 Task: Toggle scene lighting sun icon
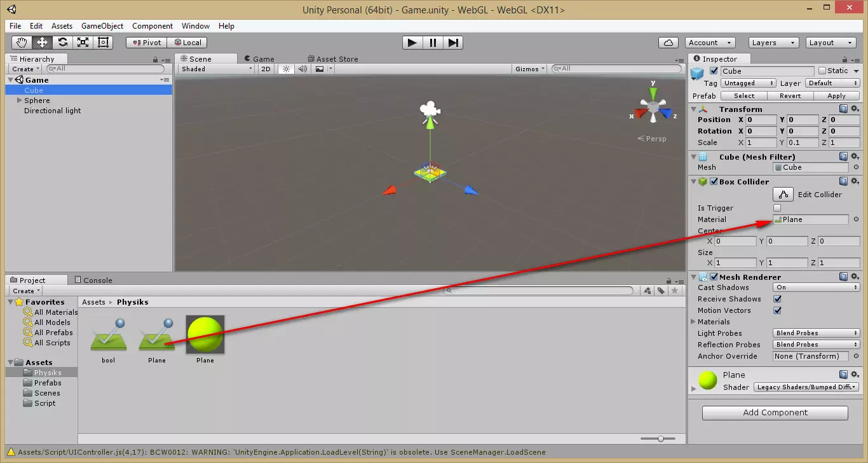pyautogui.click(x=286, y=69)
